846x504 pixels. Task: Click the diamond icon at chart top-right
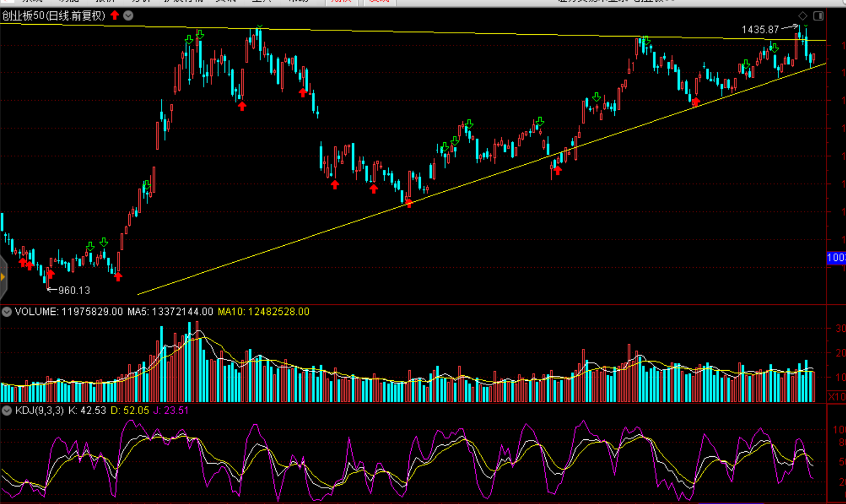point(803,16)
